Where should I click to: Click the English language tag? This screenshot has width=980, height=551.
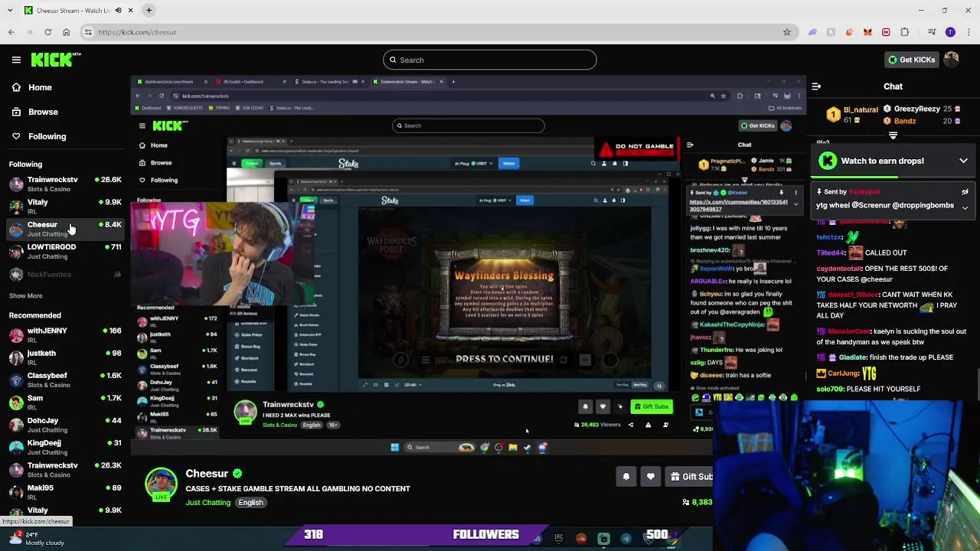coord(250,503)
